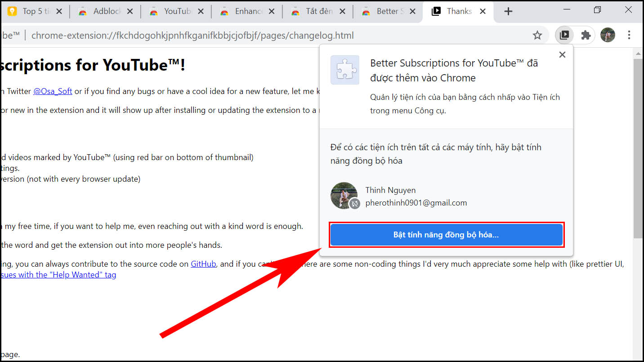
Task: Open the @Osa_Soft Twitter link
Action: pos(53,91)
